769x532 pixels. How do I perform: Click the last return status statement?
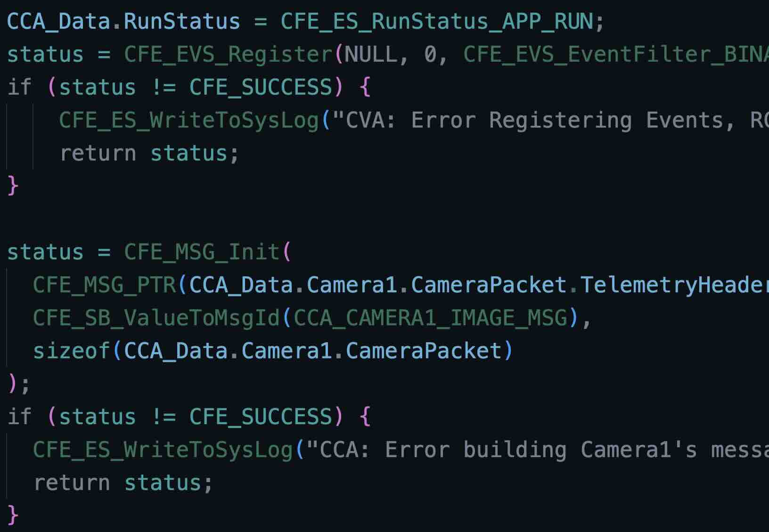tap(123, 483)
